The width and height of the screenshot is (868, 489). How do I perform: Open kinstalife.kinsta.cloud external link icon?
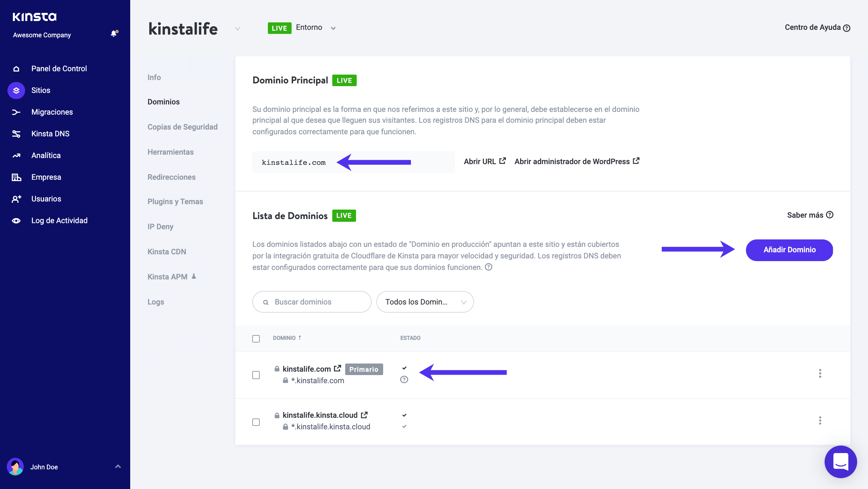(364, 415)
